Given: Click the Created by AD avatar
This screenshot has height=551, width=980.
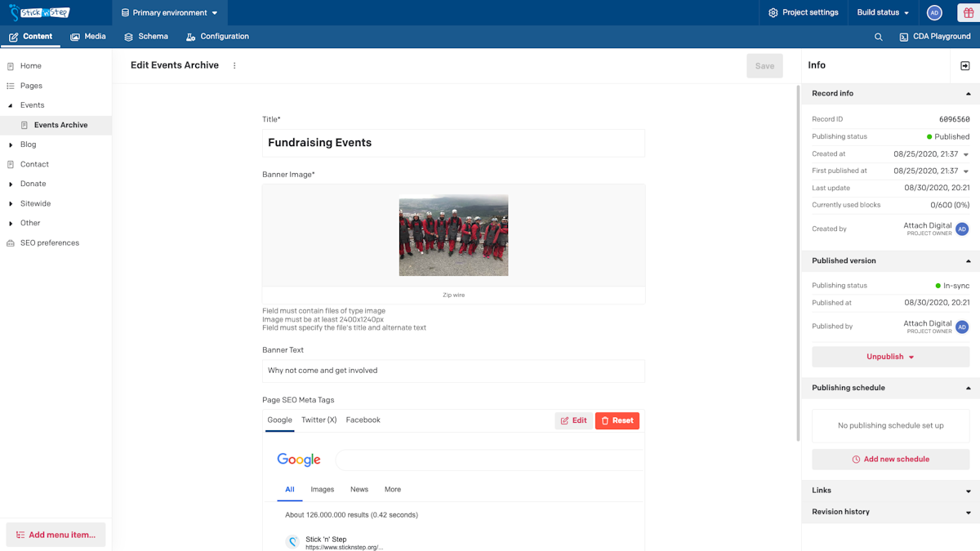Looking at the screenshot, I should (x=962, y=229).
